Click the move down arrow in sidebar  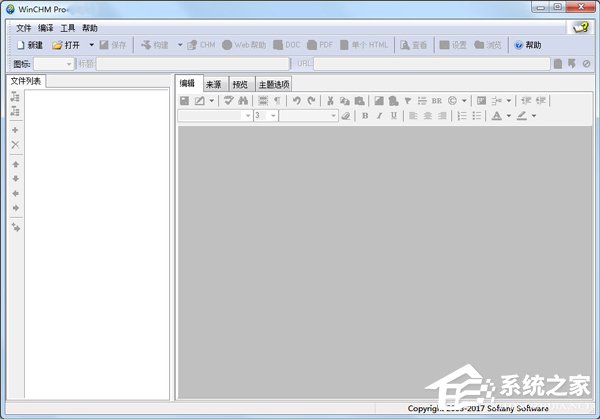16,179
